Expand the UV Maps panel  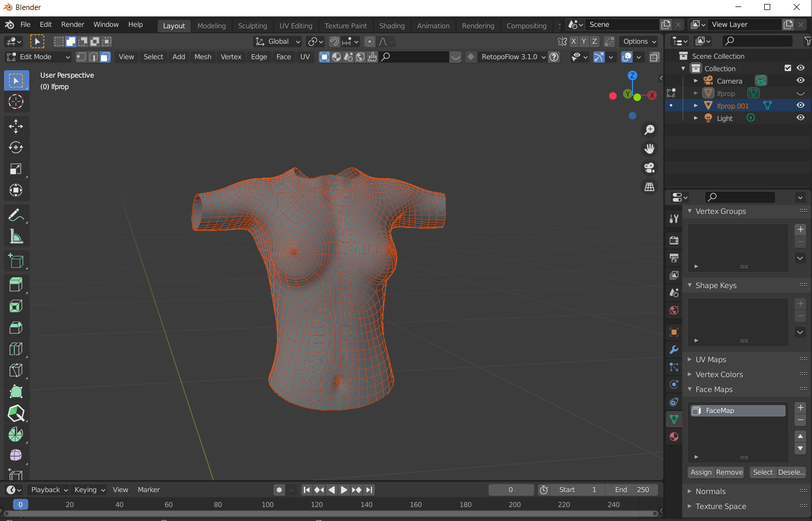[711, 360]
